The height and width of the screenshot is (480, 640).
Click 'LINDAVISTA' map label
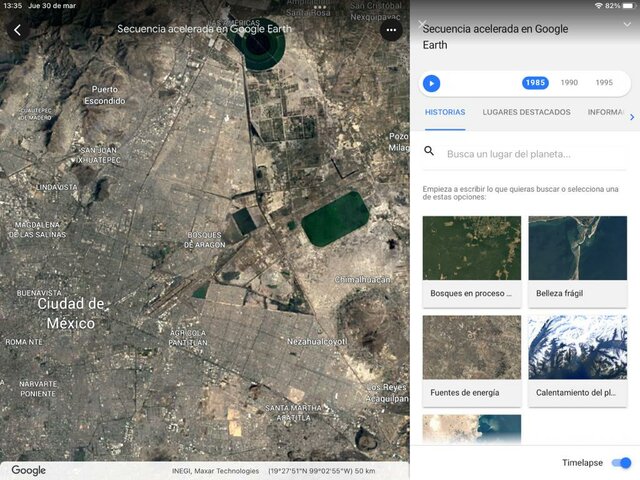click(57, 187)
